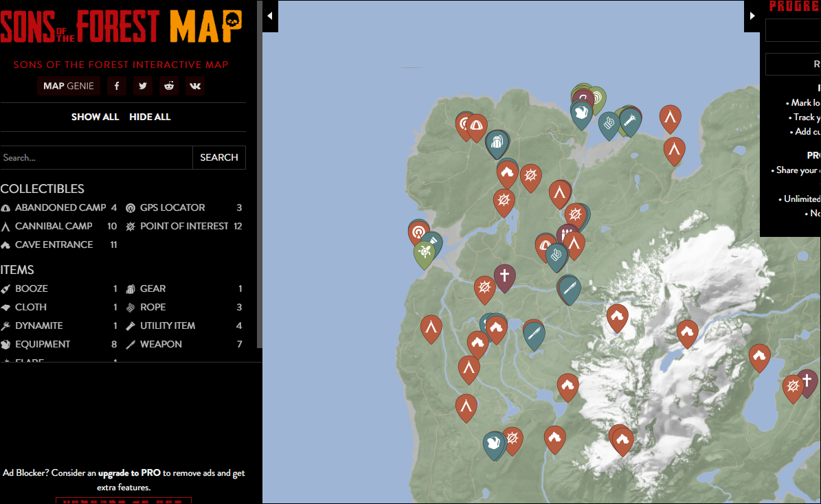
Task: Collapse the left sidebar with the arrow
Action: pos(270,16)
